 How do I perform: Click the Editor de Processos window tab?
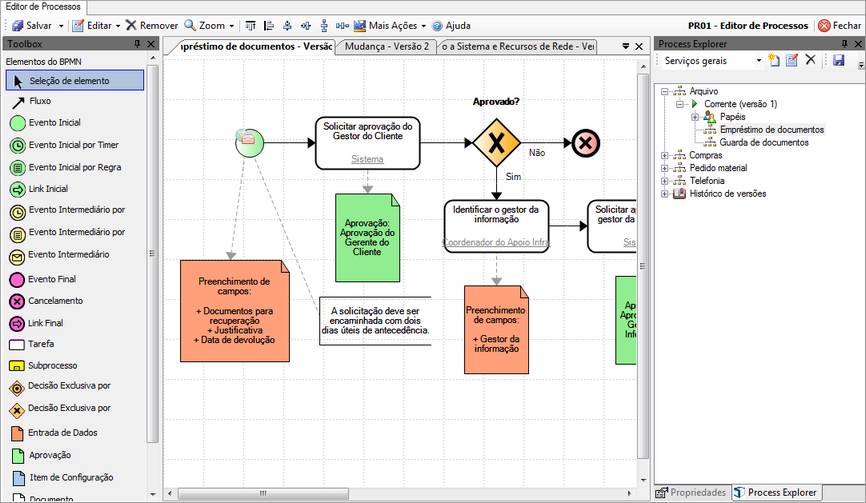43,7
